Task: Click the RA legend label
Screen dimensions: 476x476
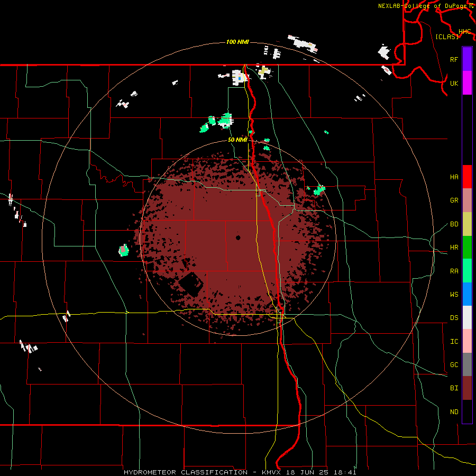Action: (x=454, y=271)
